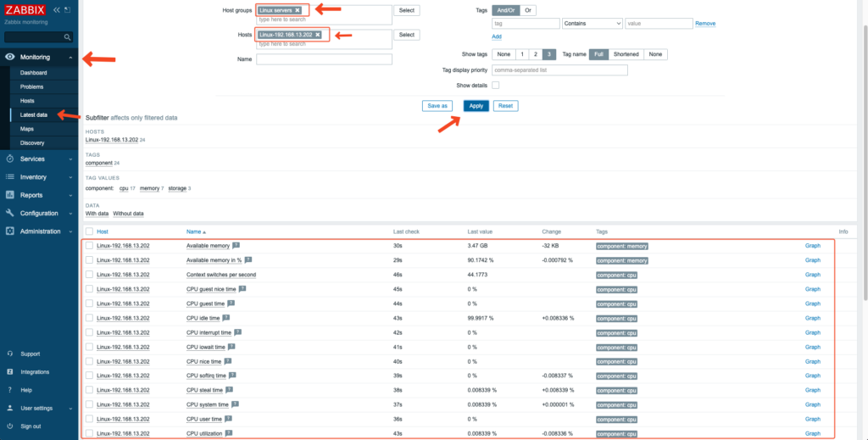868x440 pixels.
Task: Open Latest data page
Action: [x=34, y=114]
